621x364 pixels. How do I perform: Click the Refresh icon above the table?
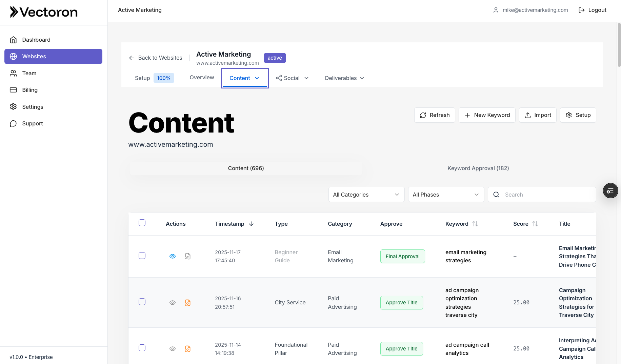[423, 115]
